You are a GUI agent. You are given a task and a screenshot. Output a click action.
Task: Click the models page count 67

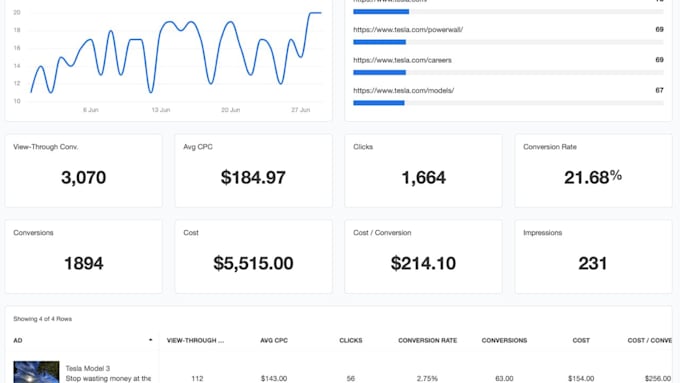[659, 90]
